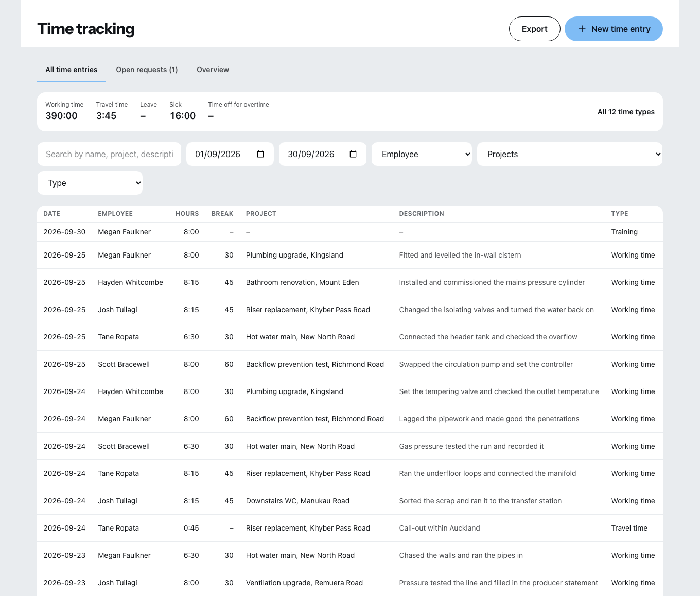
Task: Click the TYPE column header
Action: tap(620, 214)
